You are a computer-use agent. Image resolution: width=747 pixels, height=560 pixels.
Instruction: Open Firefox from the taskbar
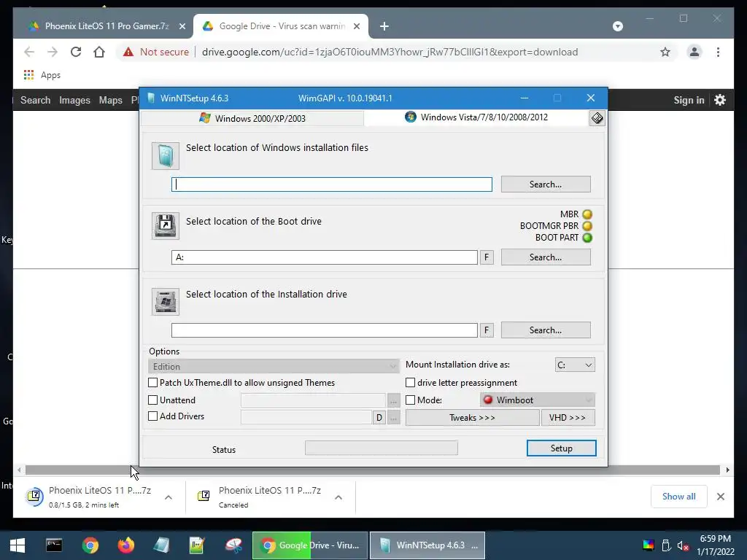(x=126, y=545)
